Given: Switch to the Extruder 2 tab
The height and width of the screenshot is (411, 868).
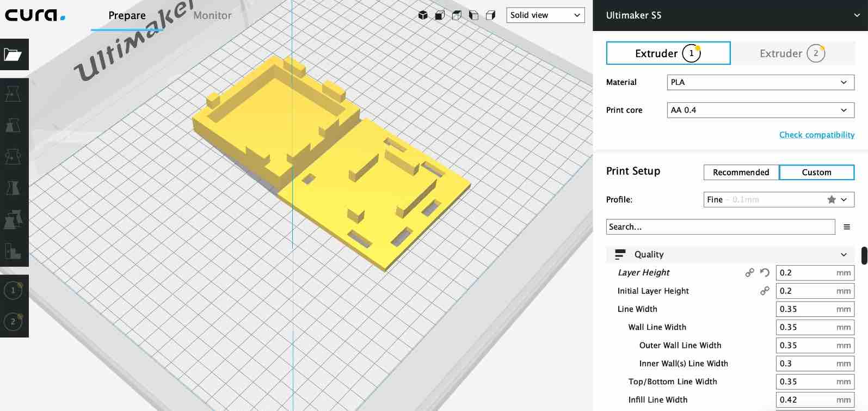Looking at the screenshot, I should [792, 53].
